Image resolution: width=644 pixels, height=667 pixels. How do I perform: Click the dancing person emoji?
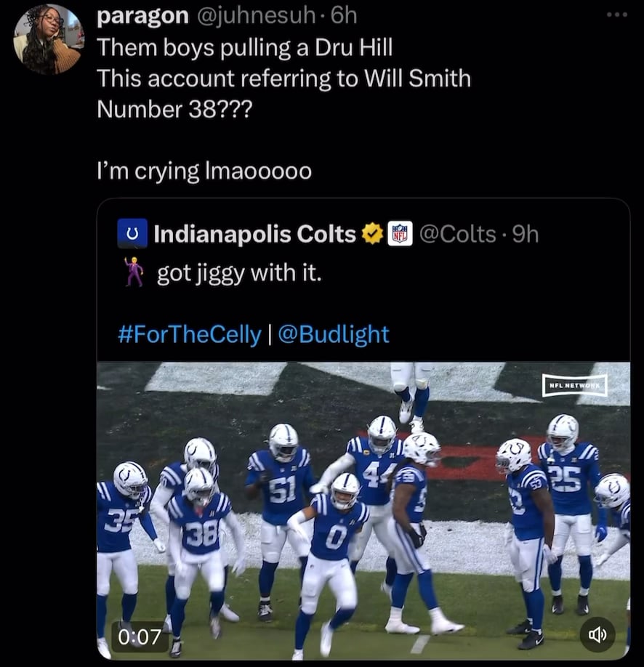click(x=133, y=272)
